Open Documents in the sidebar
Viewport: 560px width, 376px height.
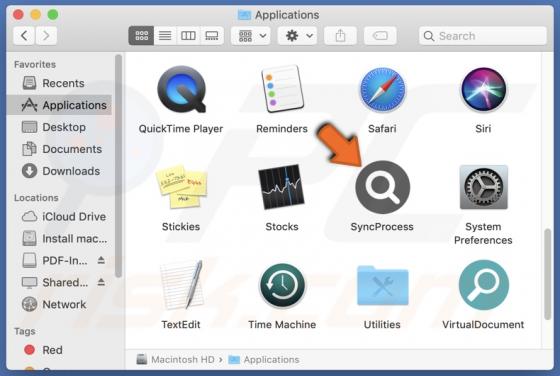[60, 149]
